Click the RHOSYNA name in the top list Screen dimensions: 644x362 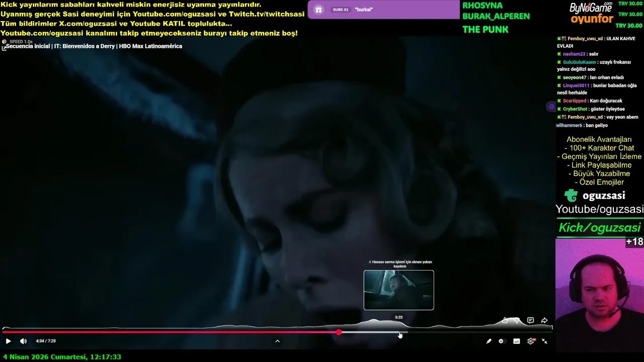[x=482, y=5]
